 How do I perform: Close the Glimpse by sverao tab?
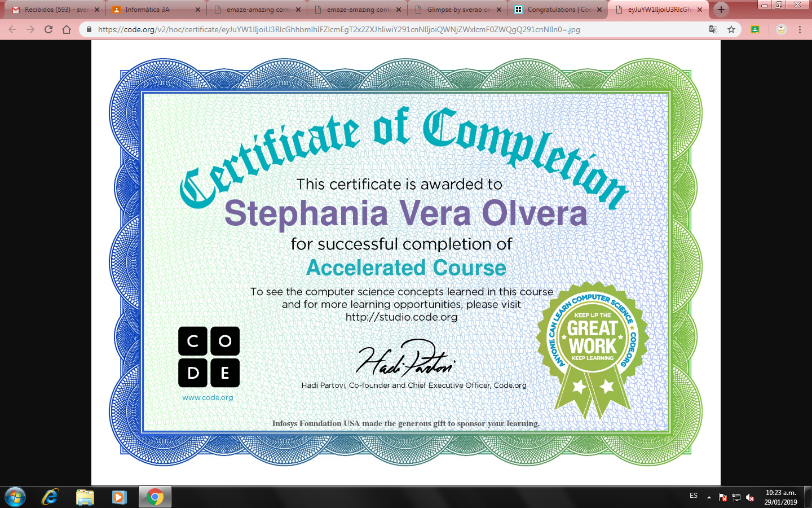coord(499,10)
